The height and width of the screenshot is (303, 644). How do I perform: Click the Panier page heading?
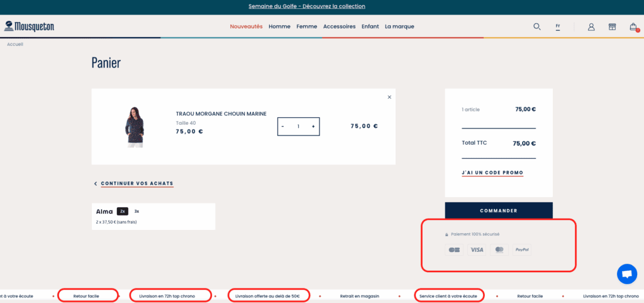pos(106,63)
